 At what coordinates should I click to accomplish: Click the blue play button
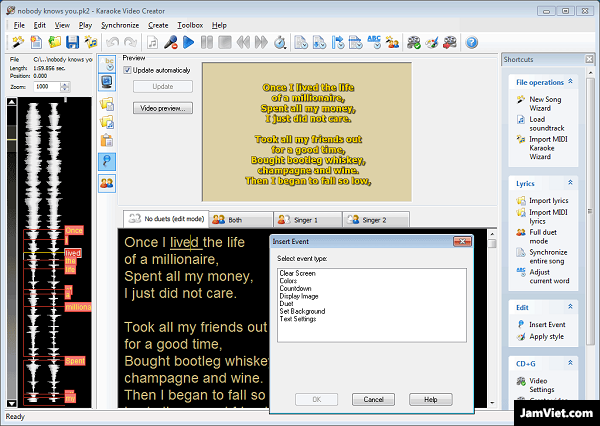[x=188, y=42]
